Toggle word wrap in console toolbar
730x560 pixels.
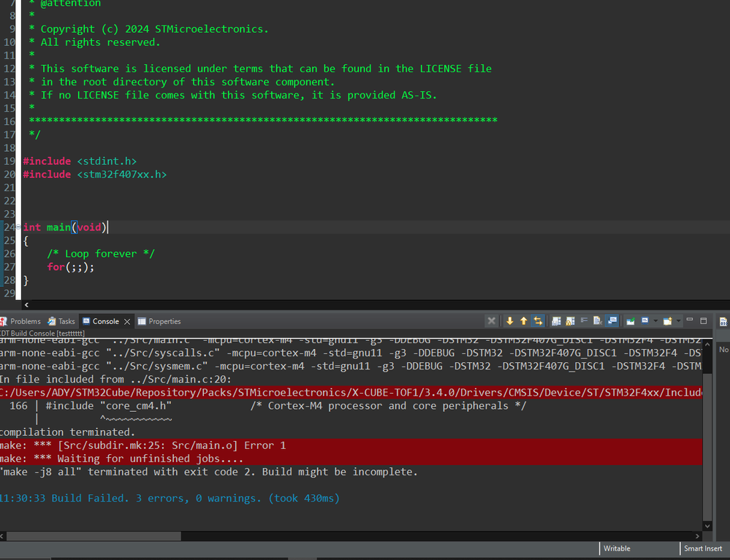584,320
